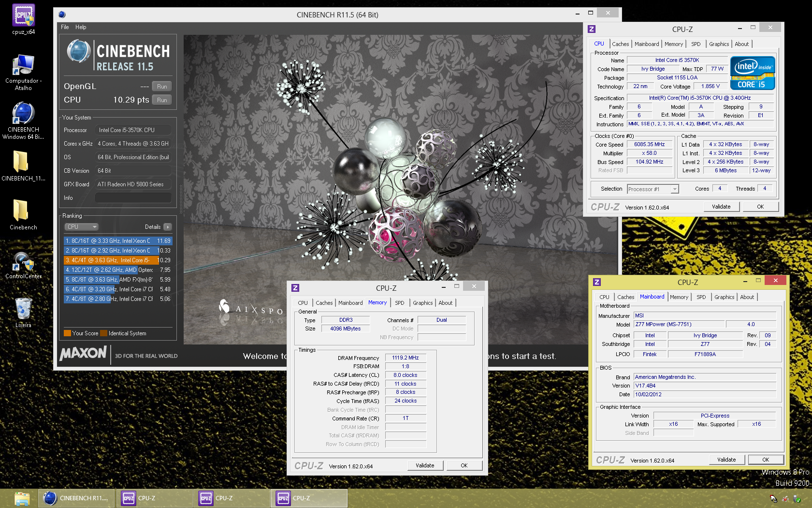The height and width of the screenshot is (508, 812).
Task: Open About tab in CPU-Z Memory window
Action: [x=446, y=303]
